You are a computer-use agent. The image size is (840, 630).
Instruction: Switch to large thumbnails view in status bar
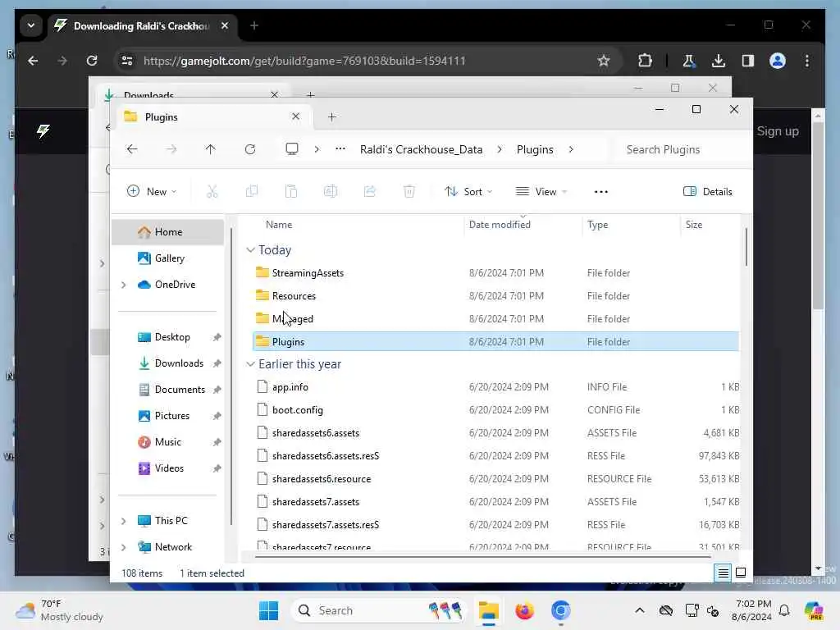[x=741, y=573]
